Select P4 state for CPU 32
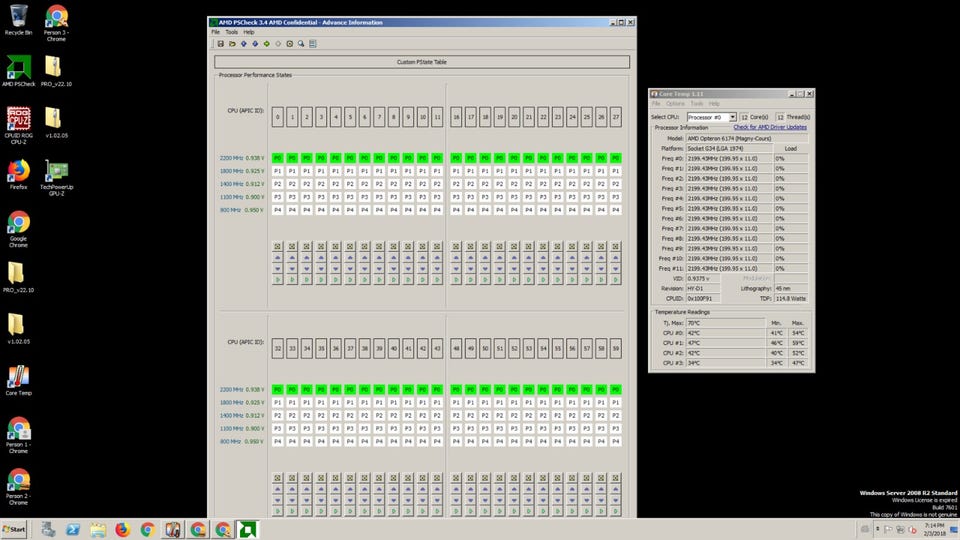 [x=278, y=441]
